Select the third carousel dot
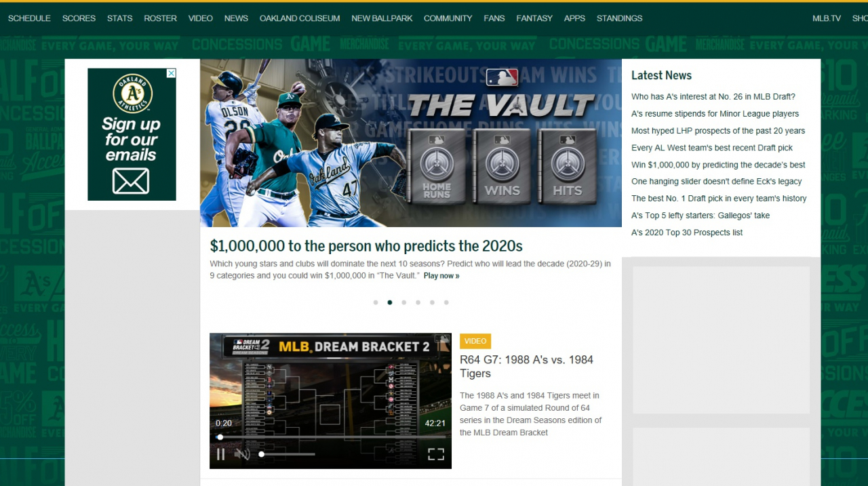Viewport: 868px width, 486px height. coord(404,302)
